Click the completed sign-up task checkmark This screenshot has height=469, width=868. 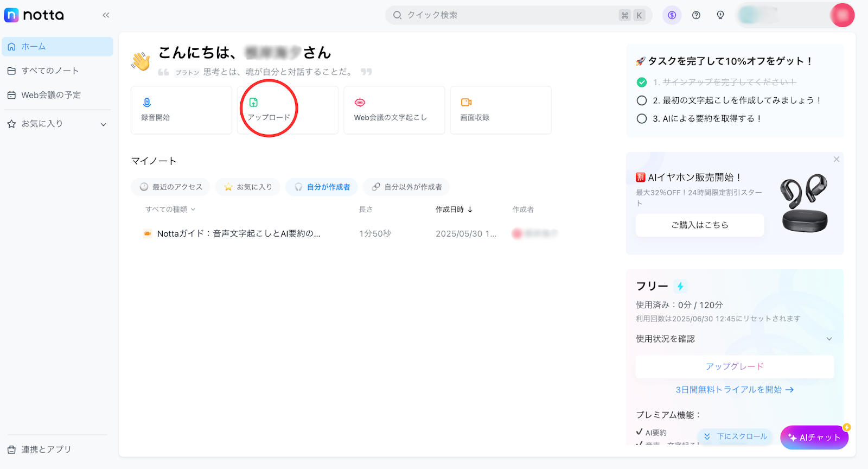[642, 83]
